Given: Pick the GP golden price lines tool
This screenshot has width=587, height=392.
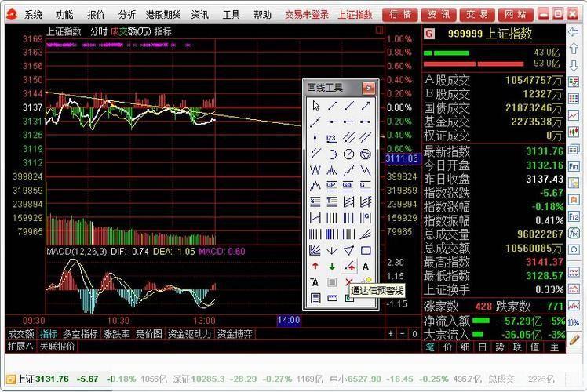Looking at the screenshot, I should [x=332, y=186].
